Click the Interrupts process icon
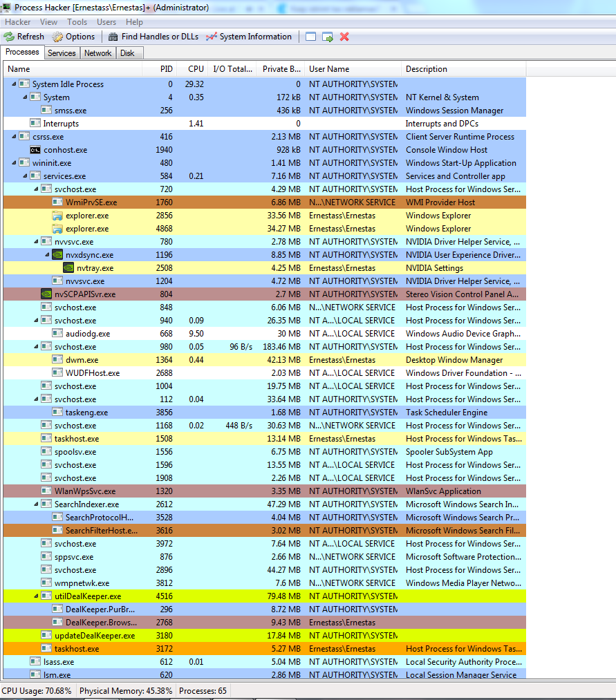Image resolution: width=616 pixels, height=700 pixels. [x=35, y=123]
